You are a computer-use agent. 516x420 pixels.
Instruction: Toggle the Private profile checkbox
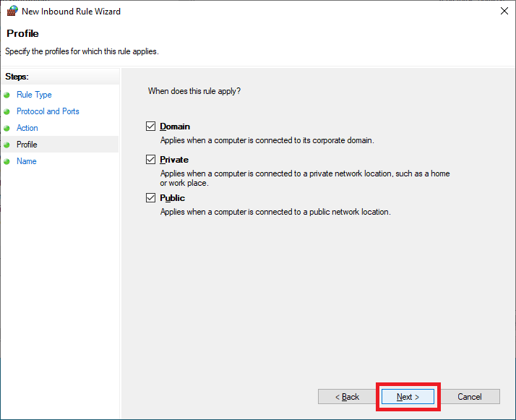click(151, 160)
